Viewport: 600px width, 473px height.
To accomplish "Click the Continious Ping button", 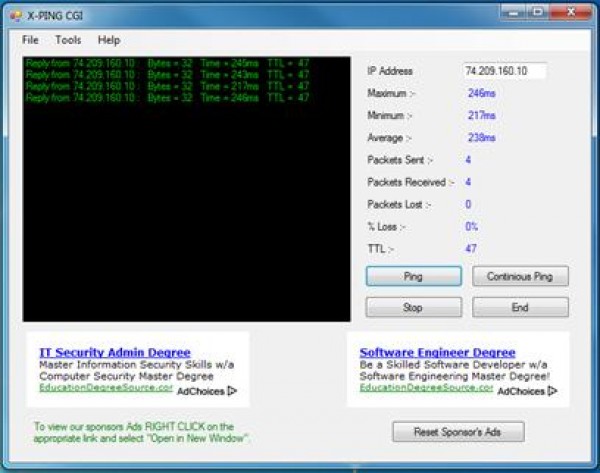I will (x=520, y=276).
